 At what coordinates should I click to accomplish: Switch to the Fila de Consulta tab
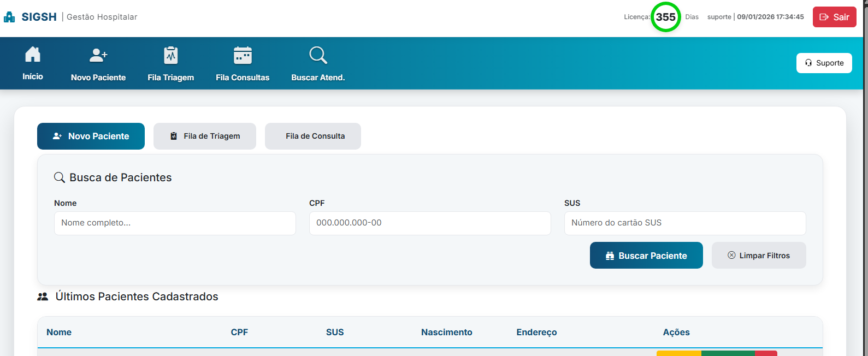(x=313, y=136)
